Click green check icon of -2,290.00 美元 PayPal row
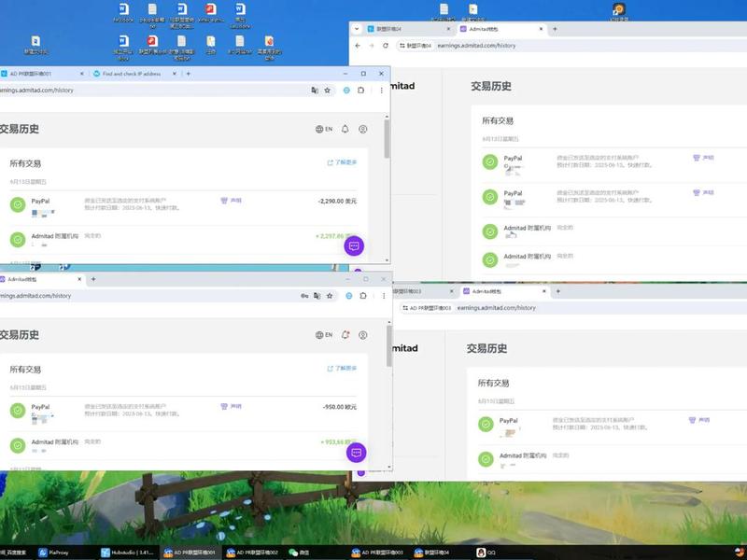The width and height of the screenshot is (747, 560). click(18, 204)
